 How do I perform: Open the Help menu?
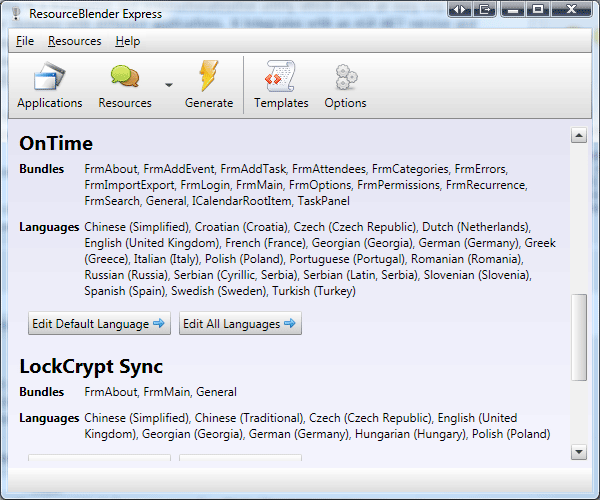[128, 41]
